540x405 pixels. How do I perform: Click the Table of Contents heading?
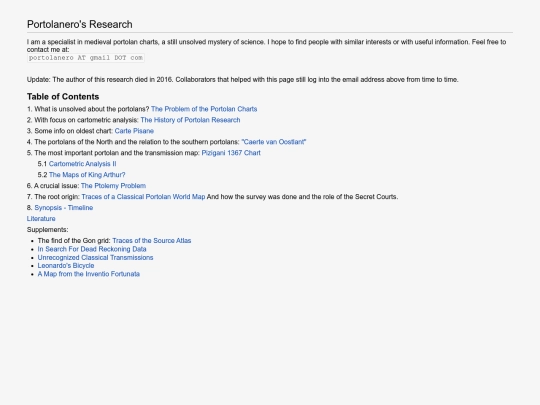[63, 97]
